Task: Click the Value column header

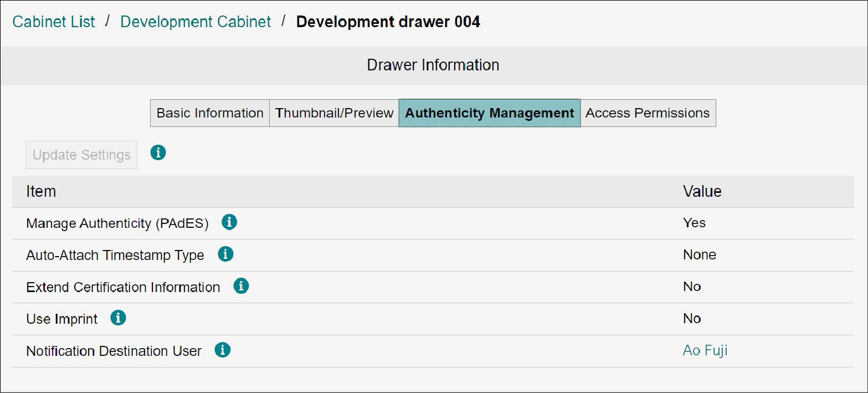Action: pyautogui.click(x=702, y=191)
